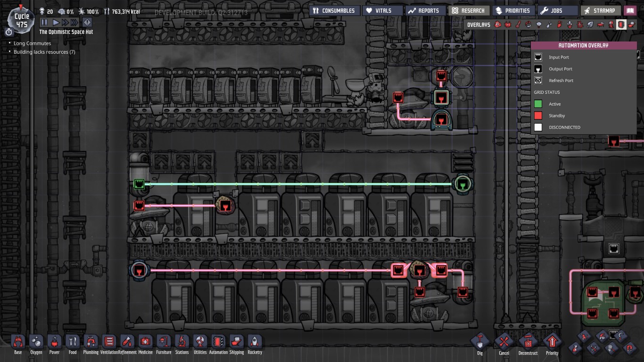Open the Farming overlay leaf

(590, 25)
